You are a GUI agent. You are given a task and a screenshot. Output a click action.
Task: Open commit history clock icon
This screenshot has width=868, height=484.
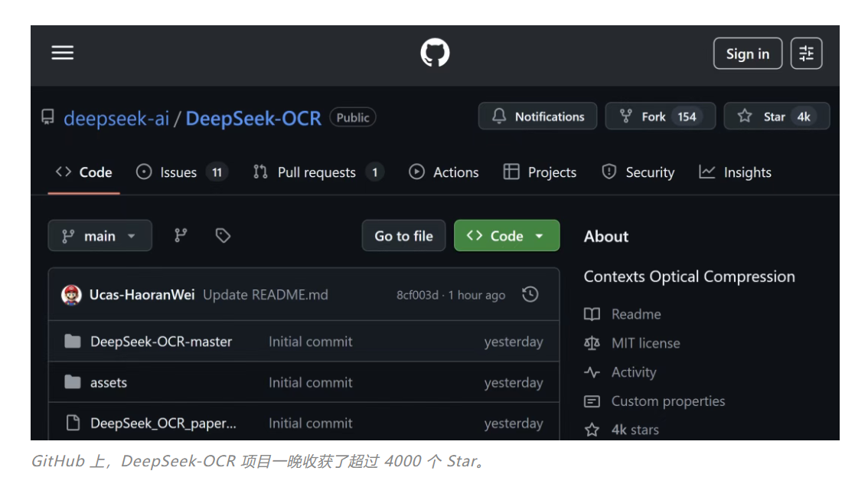tap(530, 295)
